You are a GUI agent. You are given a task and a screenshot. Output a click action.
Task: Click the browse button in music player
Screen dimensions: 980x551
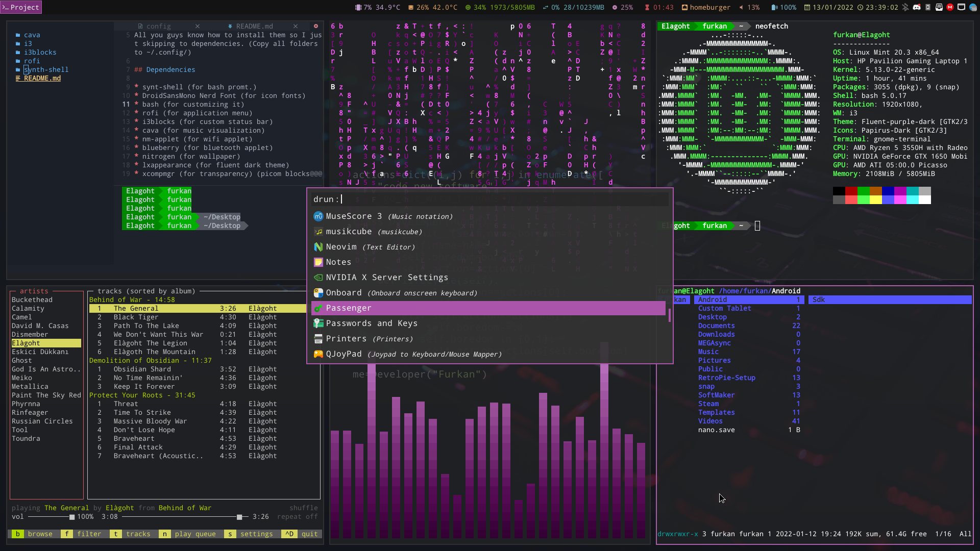click(40, 534)
